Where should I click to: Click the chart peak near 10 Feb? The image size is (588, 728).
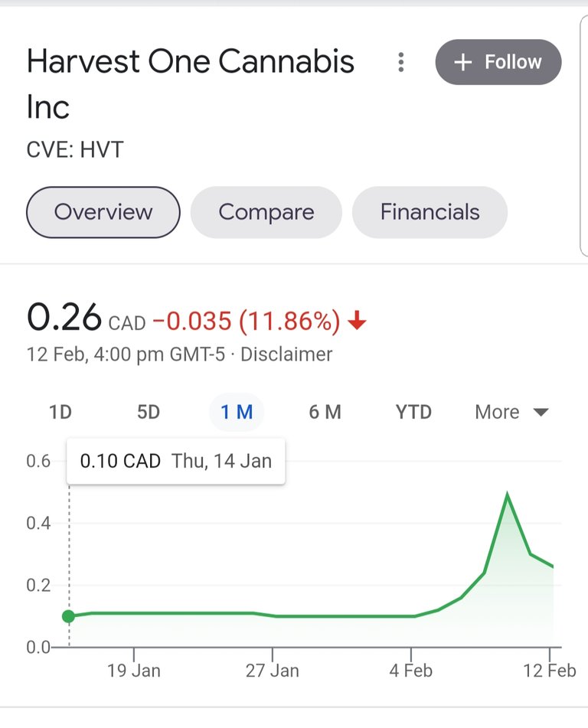507,494
